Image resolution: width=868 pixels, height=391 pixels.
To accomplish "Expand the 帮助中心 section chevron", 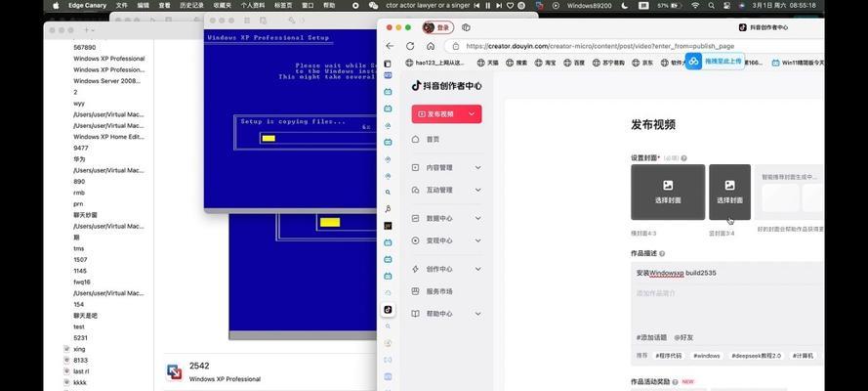I will click(478, 314).
